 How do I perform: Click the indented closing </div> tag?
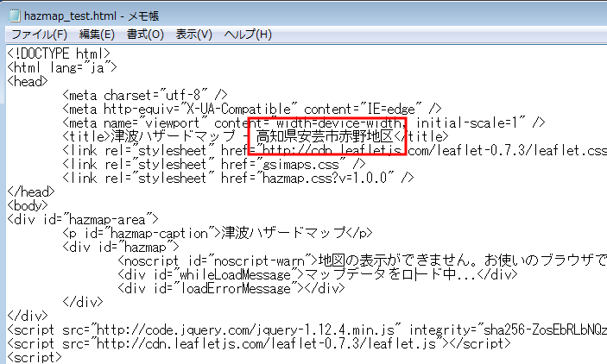pos(83,302)
